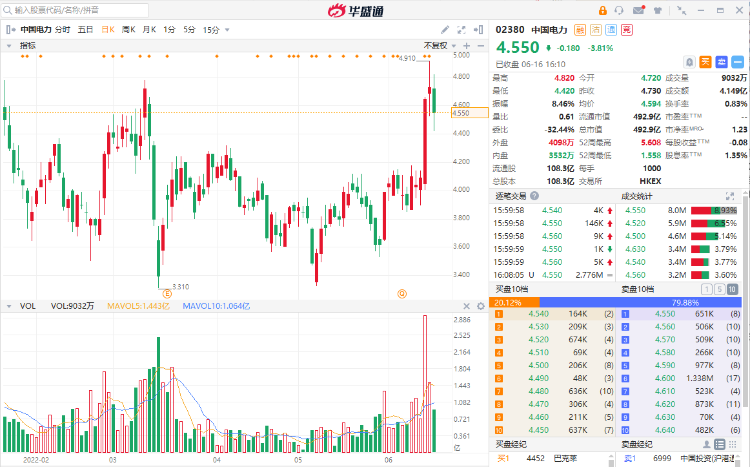The image size is (750, 467).
Task: Select the 日K chart tab
Action: (x=108, y=30)
